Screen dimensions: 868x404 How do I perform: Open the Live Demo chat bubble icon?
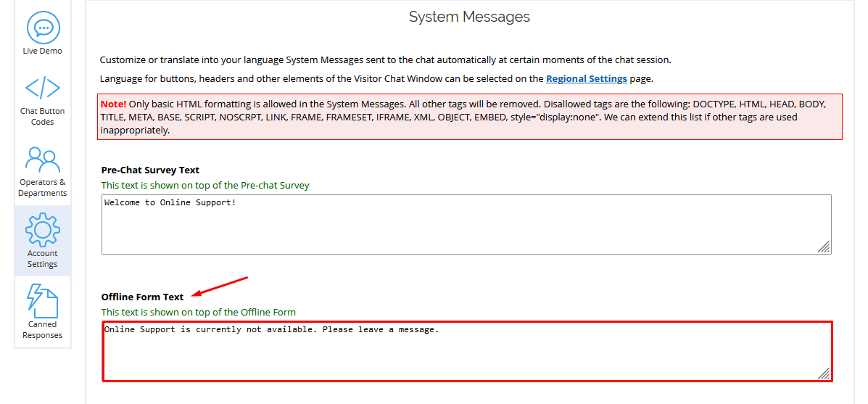click(43, 28)
